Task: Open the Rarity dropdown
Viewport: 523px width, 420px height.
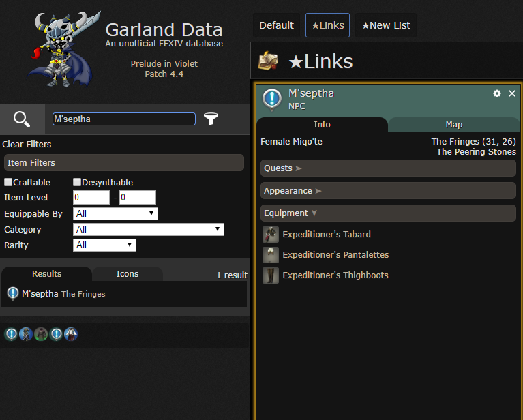Action: [104, 245]
